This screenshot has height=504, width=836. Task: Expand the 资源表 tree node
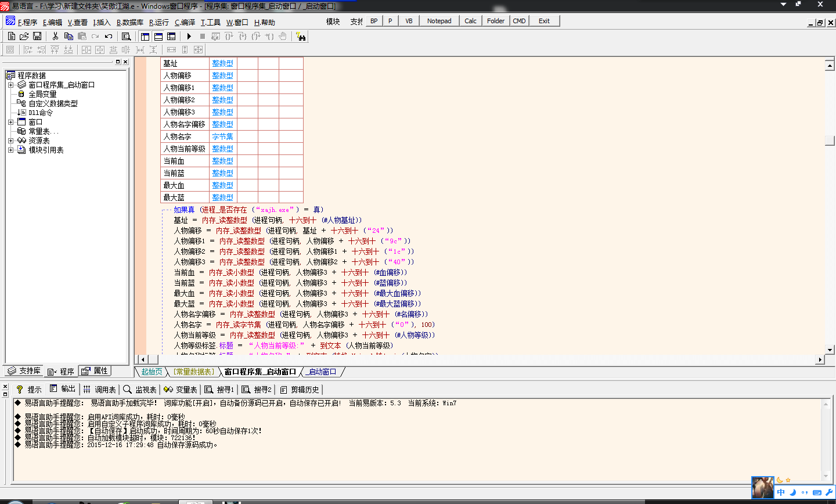[10, 141]
